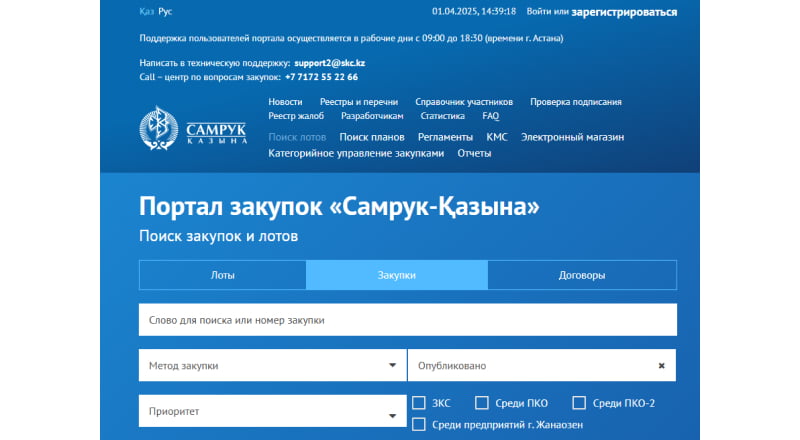Switch language to Рус

[x=165, y=11]
